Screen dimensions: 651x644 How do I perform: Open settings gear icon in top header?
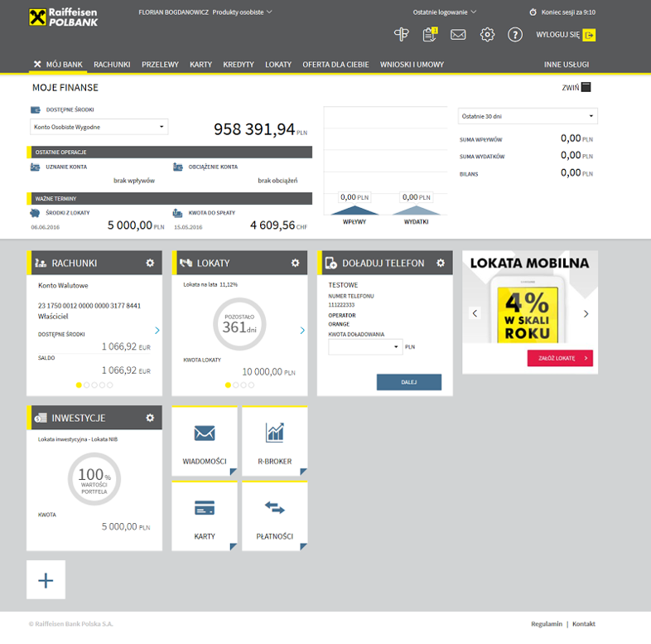tap(487, 35)
